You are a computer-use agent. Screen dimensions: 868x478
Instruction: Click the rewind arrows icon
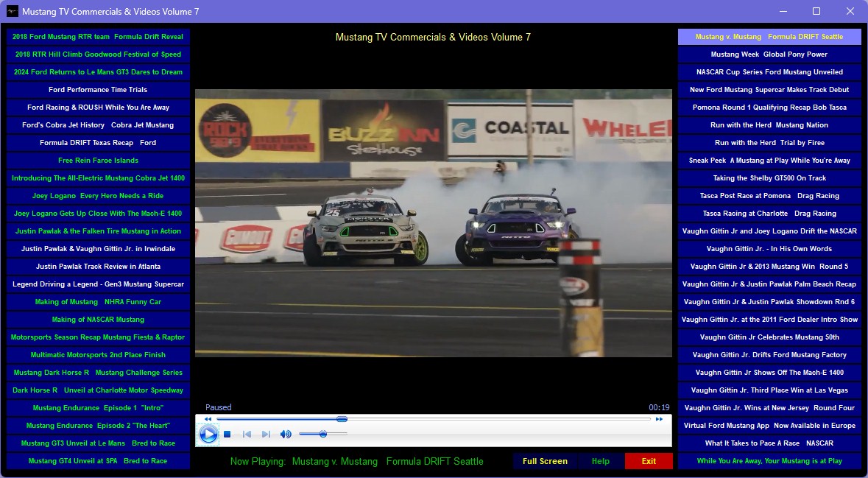tap(208, 419)
